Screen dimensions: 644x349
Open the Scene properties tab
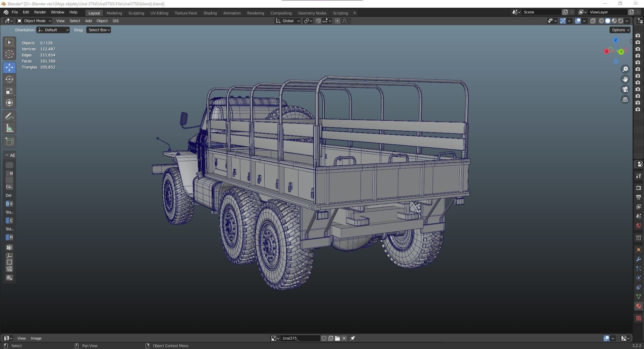638,216
